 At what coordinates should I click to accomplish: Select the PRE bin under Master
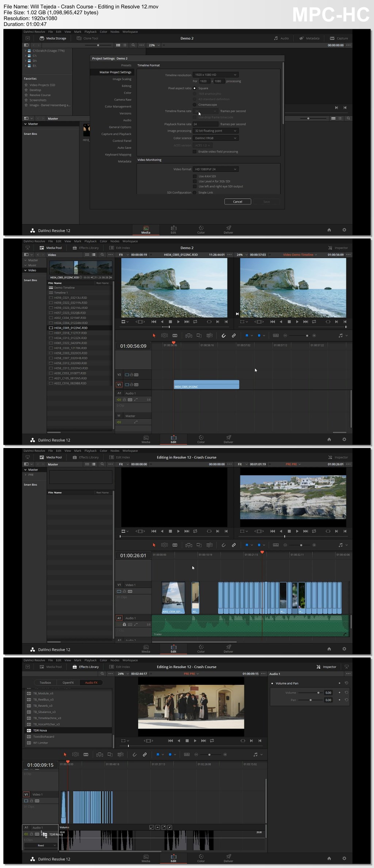31,475
